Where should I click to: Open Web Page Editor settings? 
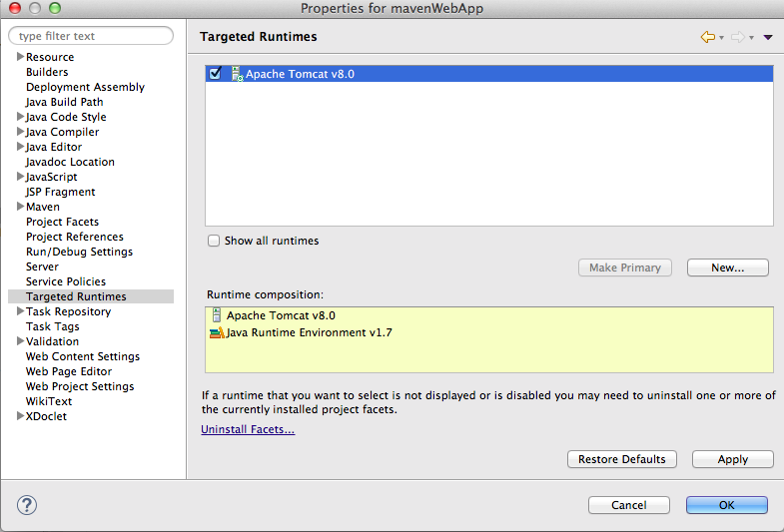coord(69,371)
